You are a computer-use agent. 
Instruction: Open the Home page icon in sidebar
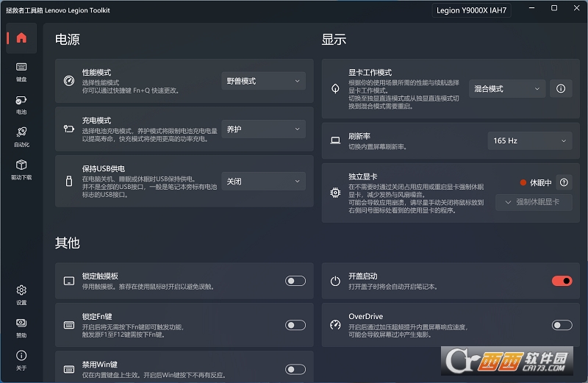pos(21,38)
